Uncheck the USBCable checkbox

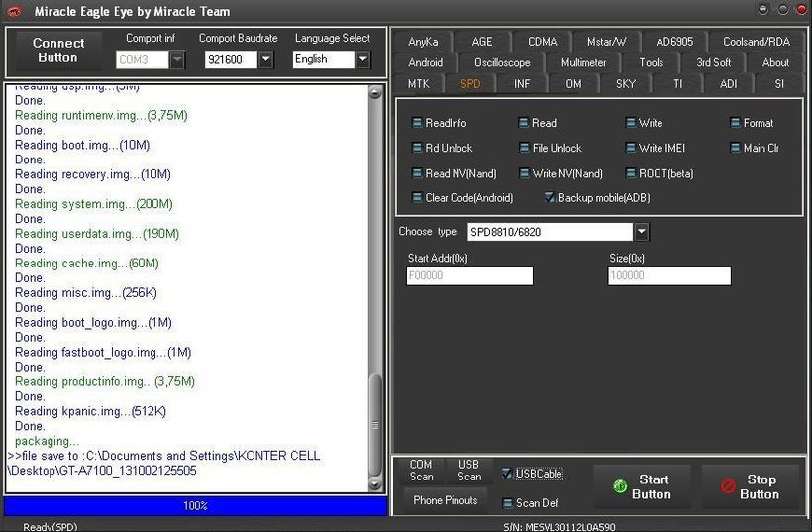point(507,474)
